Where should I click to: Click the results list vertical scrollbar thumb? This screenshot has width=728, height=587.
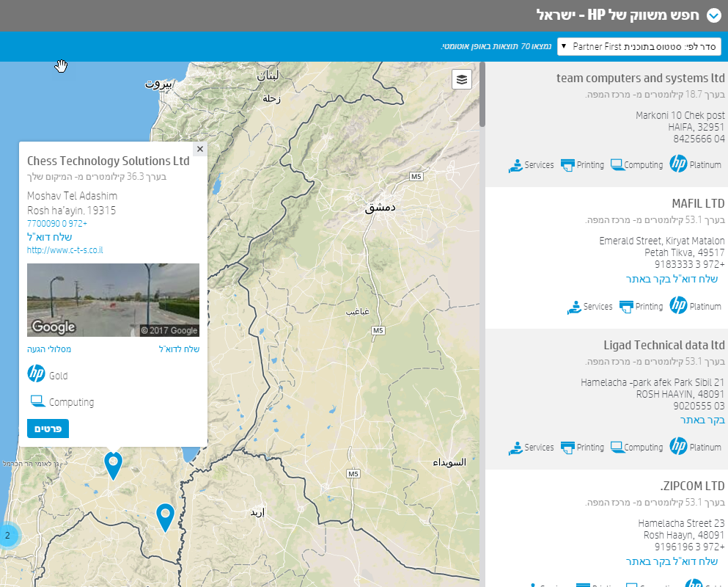coord(482,94)
